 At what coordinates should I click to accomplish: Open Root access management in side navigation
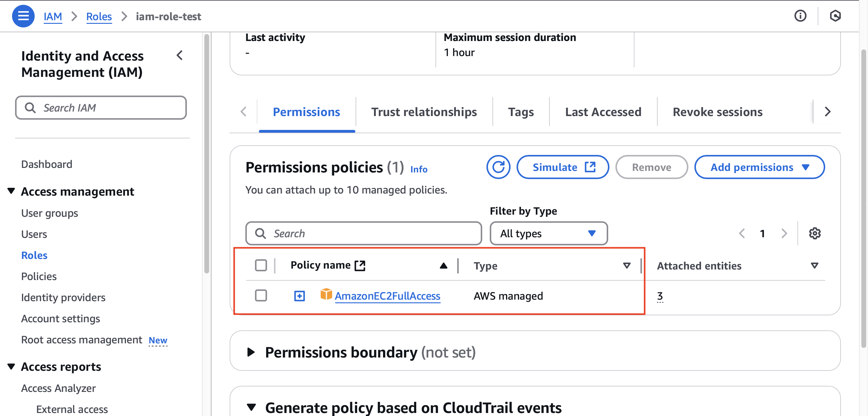pos(82,339)
